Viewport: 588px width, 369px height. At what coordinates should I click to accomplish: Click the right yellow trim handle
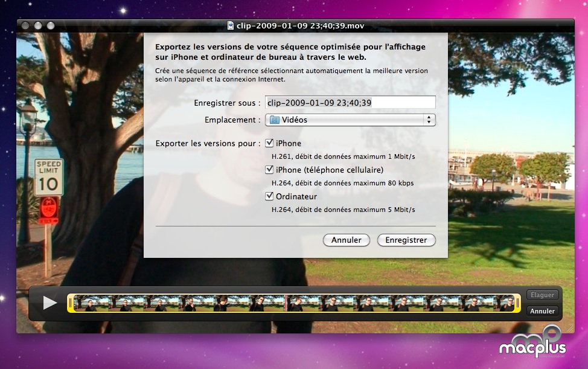pyautogui.click(x=517, y=303)
